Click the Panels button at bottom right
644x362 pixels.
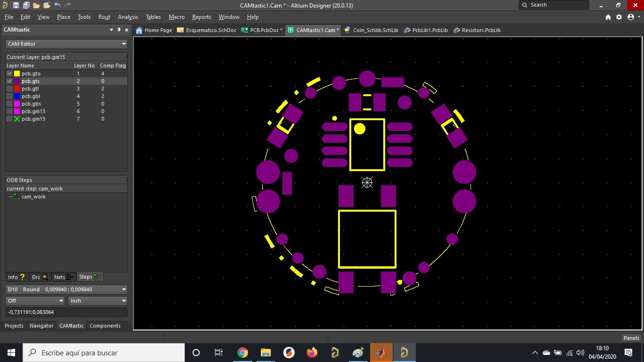pyautogui.click(x=631, y=338)
